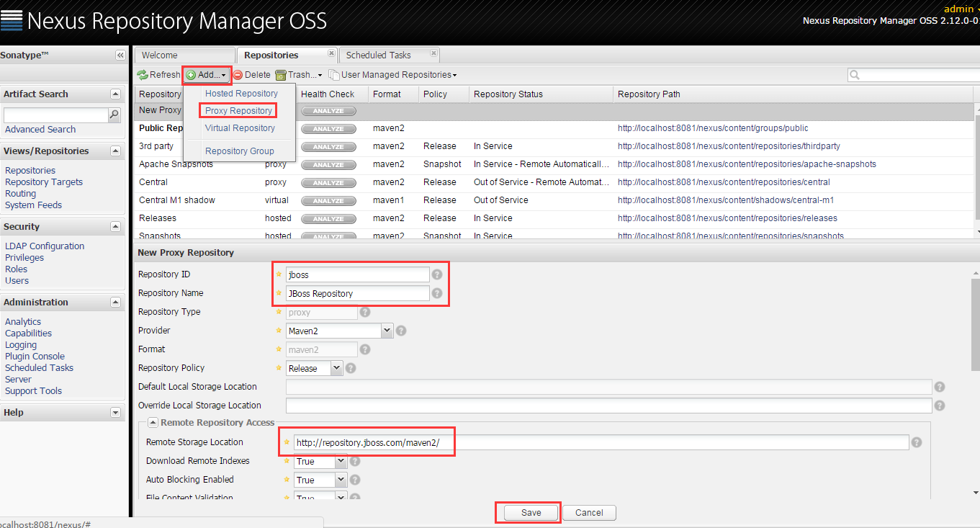Choose Hosted Repository from the Add menu
The height and width of the screenshot is (528, 980).
[x=241, y=94]
